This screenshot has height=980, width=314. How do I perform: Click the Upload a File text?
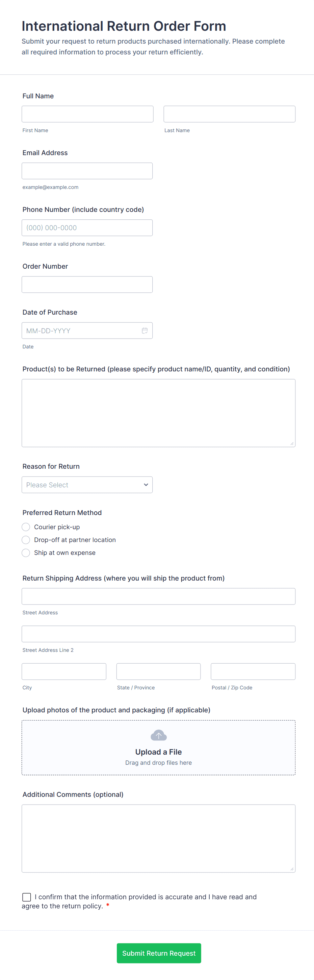click(x=159, y=752)
